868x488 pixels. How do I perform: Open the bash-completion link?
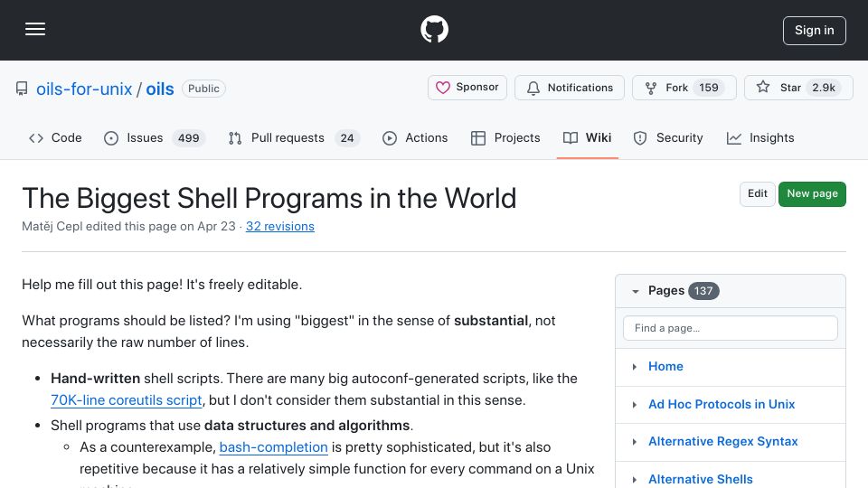pos(273,447)
